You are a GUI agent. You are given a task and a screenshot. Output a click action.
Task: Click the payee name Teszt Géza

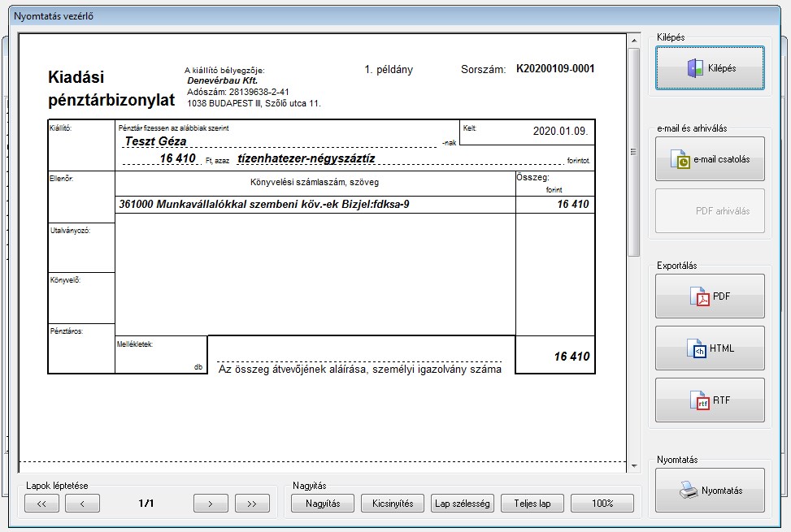155,141
